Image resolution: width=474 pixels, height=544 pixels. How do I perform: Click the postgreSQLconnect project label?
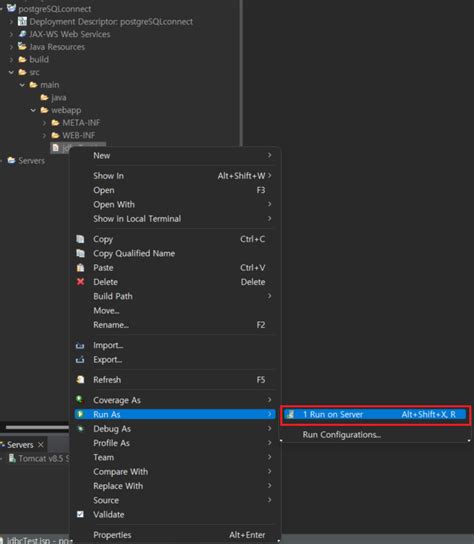coord(54,9)
